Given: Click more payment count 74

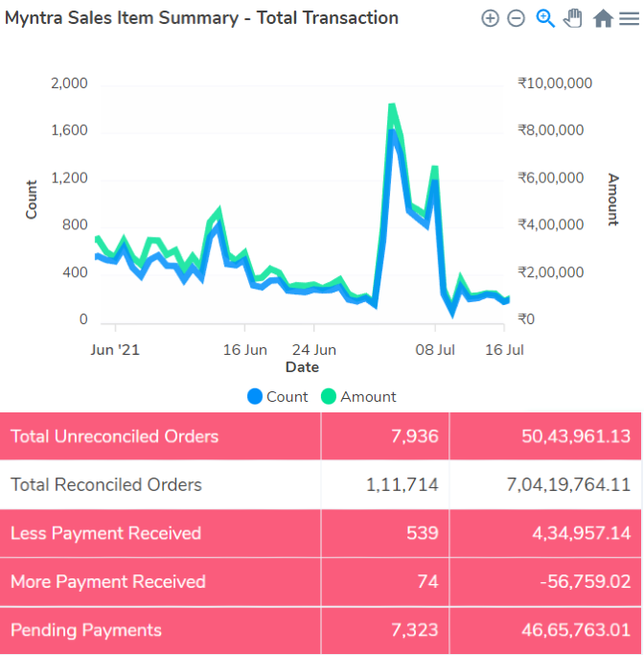Looking at the screenshot, I should (427, 582).
